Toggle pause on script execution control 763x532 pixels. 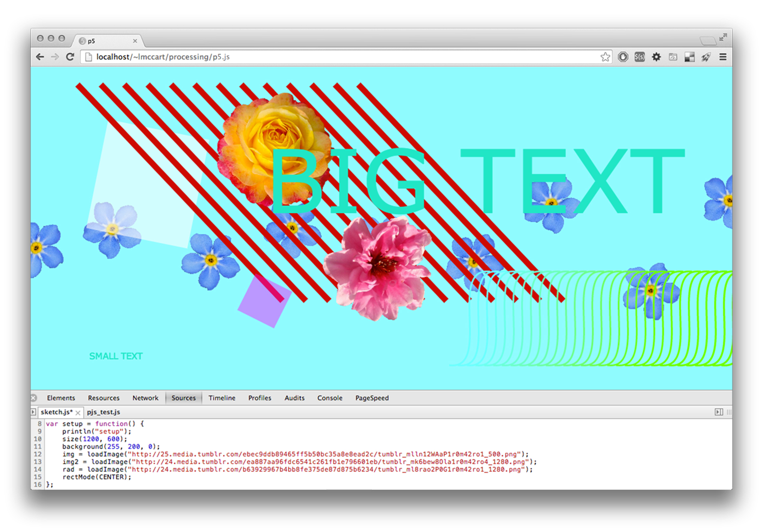click(719, 412)
